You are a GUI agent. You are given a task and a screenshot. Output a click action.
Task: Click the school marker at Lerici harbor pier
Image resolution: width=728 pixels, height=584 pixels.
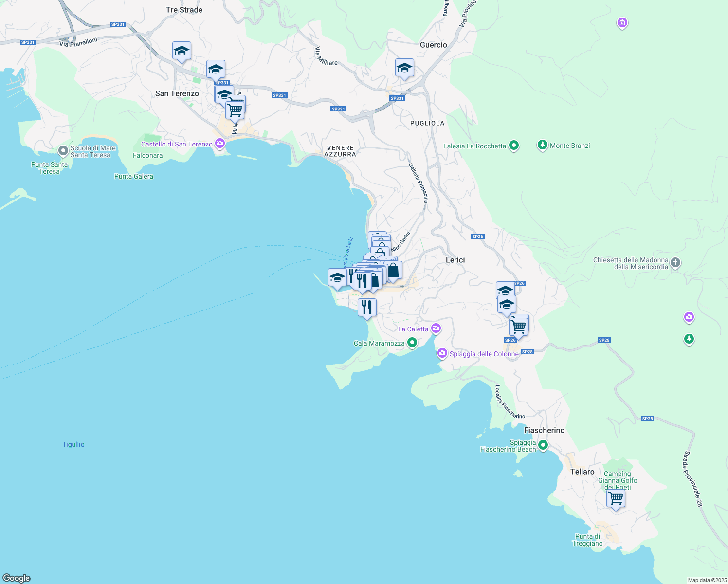click(x=337, y=278)
